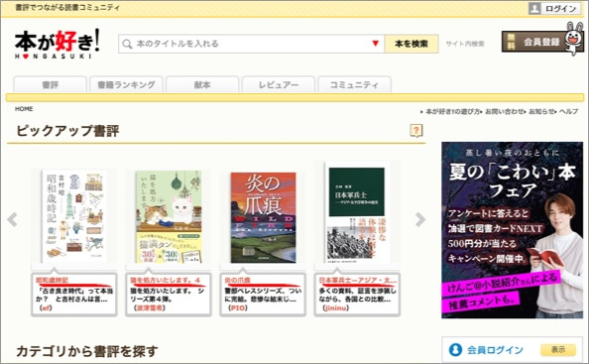The height and width of the screenshot is (364, 589).
Task: Click the 本を検索 button
Action: [412, 44]
